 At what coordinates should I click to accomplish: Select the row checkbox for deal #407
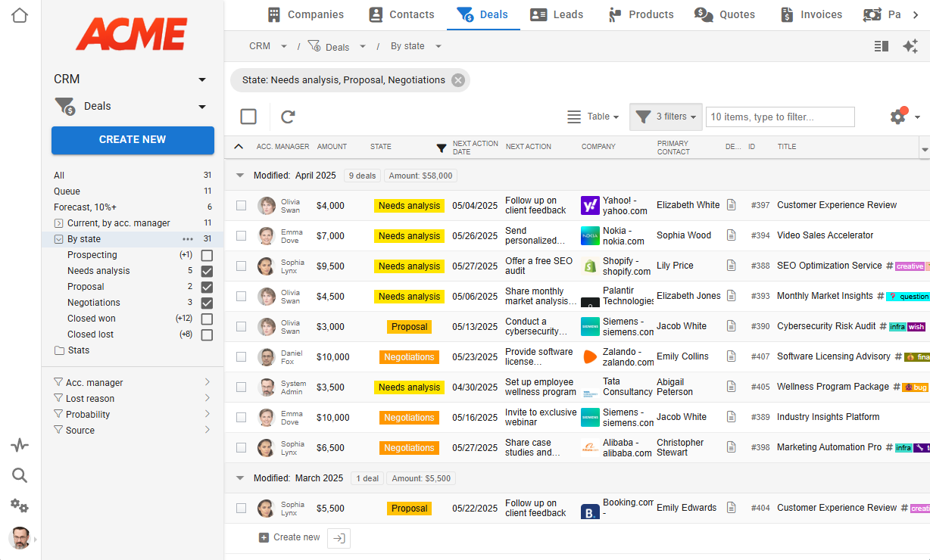(241, 356)
